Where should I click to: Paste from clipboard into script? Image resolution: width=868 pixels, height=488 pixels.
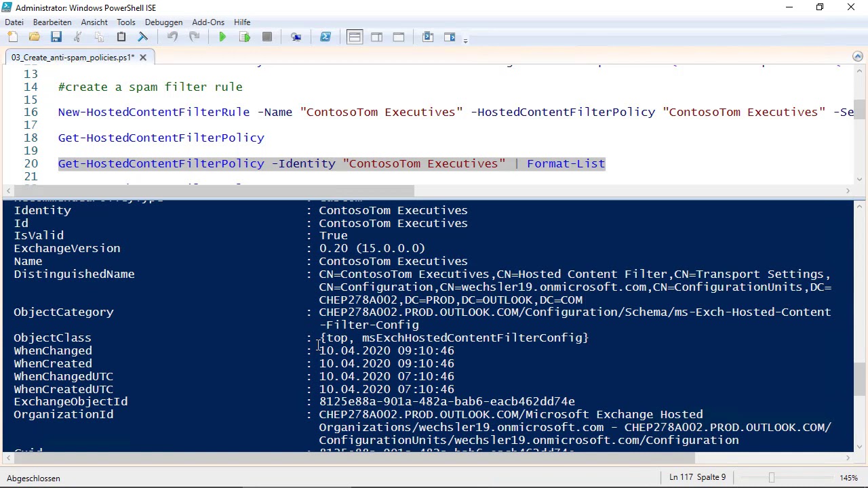coord(121,37)
